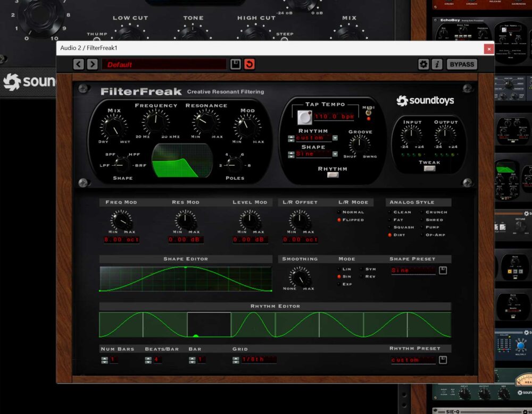Image resolution: width=532 pixels, height=414 pixels.
Task: Choose Dirt analog style
Action: [397, 234]
